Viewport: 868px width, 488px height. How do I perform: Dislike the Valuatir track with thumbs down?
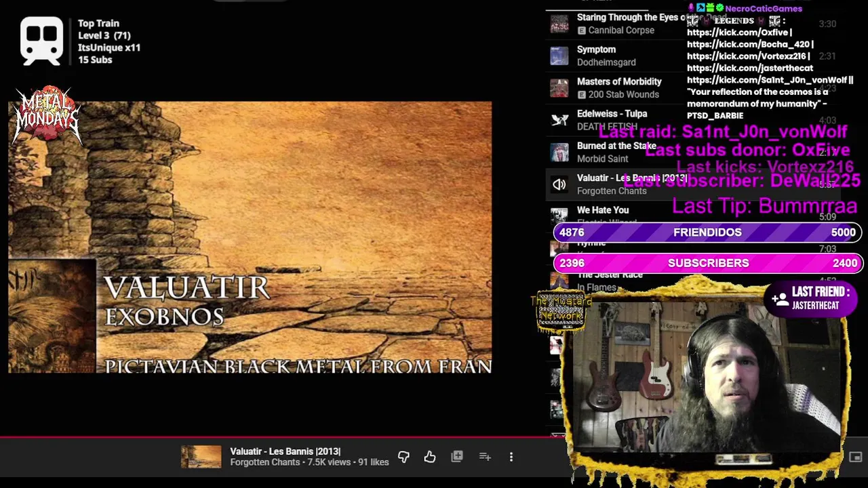(x=403, y=457)
